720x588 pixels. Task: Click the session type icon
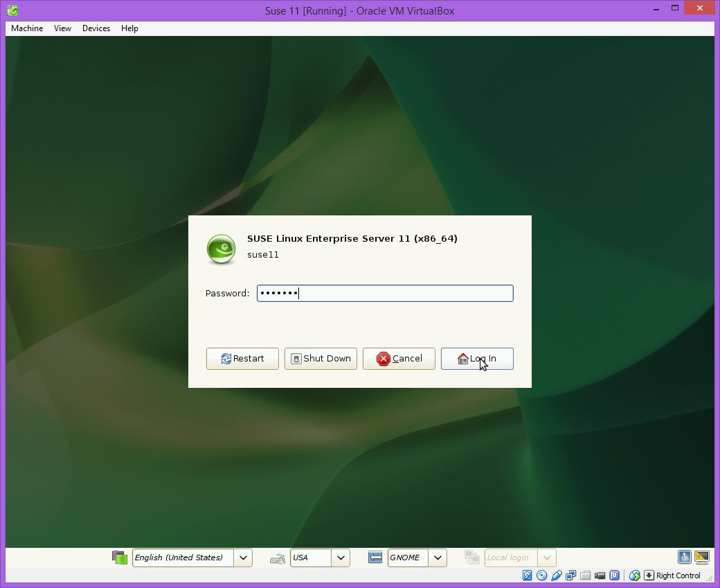click(x=375, y=558)
